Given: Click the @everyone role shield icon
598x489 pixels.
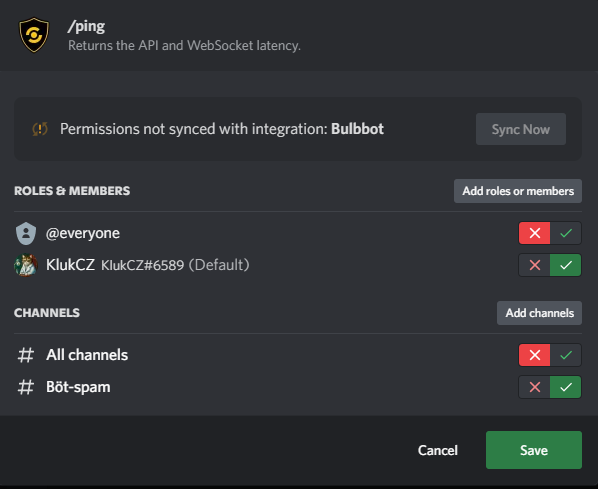Looking at the screenshot, I should pos(26,233).
